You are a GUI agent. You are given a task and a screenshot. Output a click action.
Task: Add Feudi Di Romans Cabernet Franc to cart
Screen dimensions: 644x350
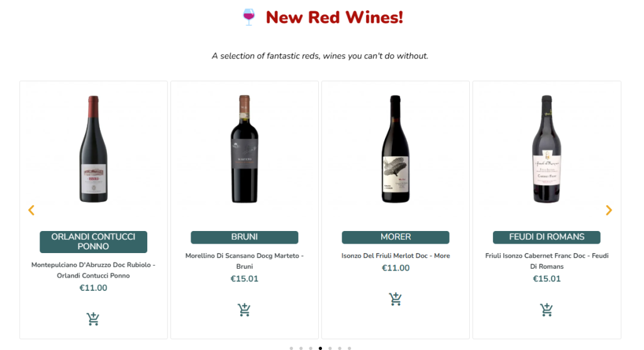[x=547, y=310]
